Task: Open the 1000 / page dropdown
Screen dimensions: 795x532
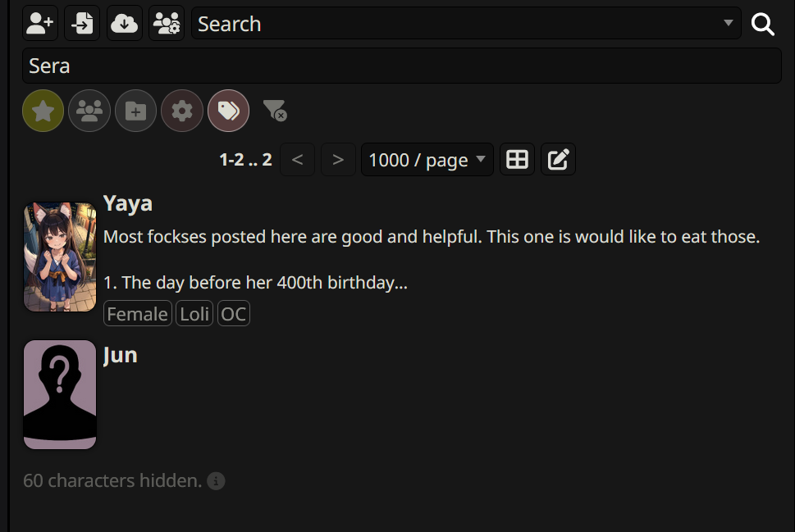Action: tap(427, 160)
